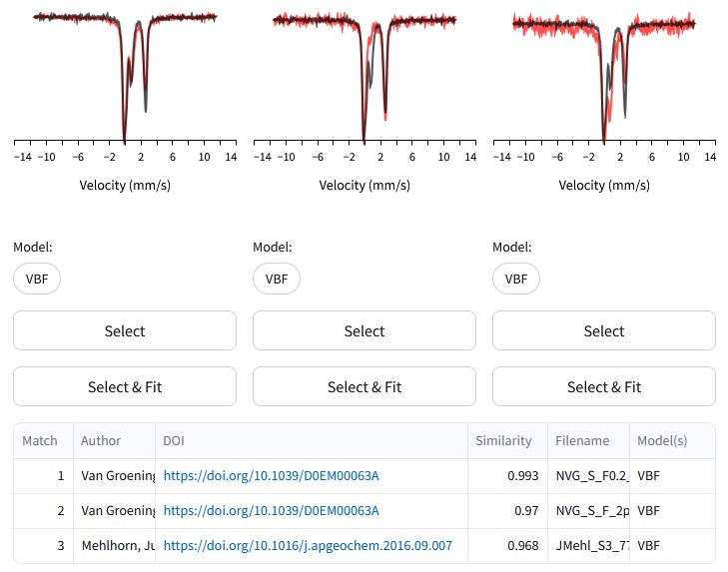
Task: Click VBF model chip of first match
Action: click(37, 279)
